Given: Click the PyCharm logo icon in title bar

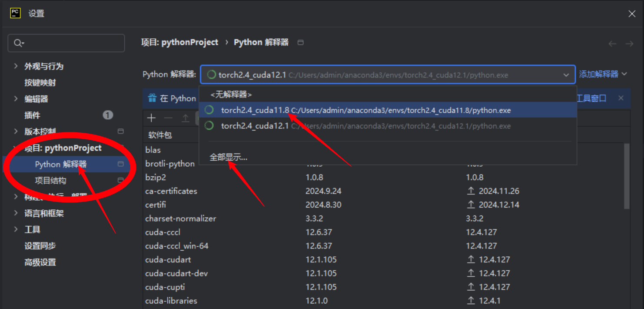Looking at the screenshot, I should [x=15, y=13].
